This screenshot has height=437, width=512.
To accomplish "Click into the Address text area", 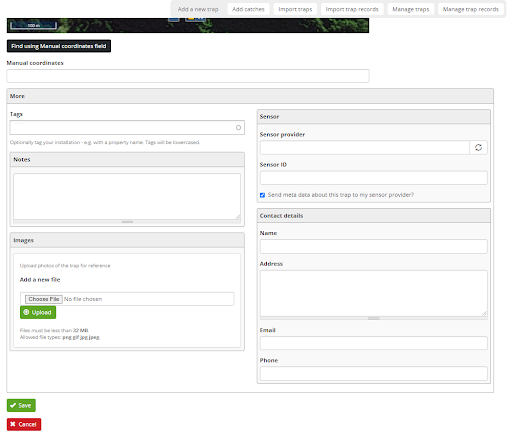I will coord(374,293).
